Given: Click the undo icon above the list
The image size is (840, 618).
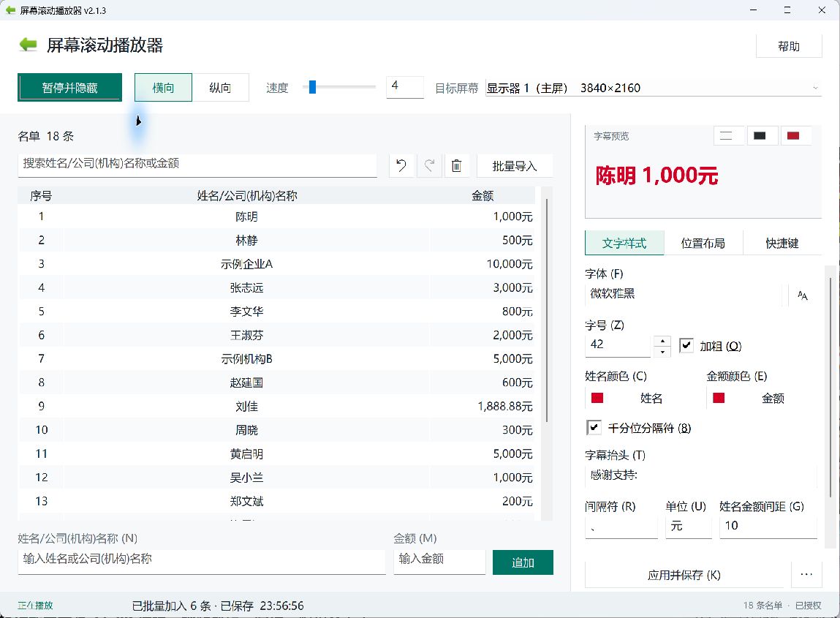Looking at the screenshot, I should tap(401, 165).
